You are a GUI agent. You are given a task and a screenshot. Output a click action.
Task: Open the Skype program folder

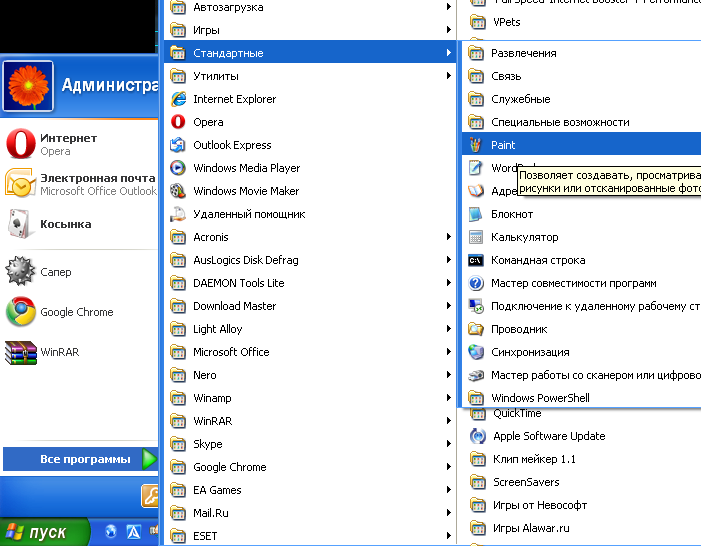pos(310,444)
